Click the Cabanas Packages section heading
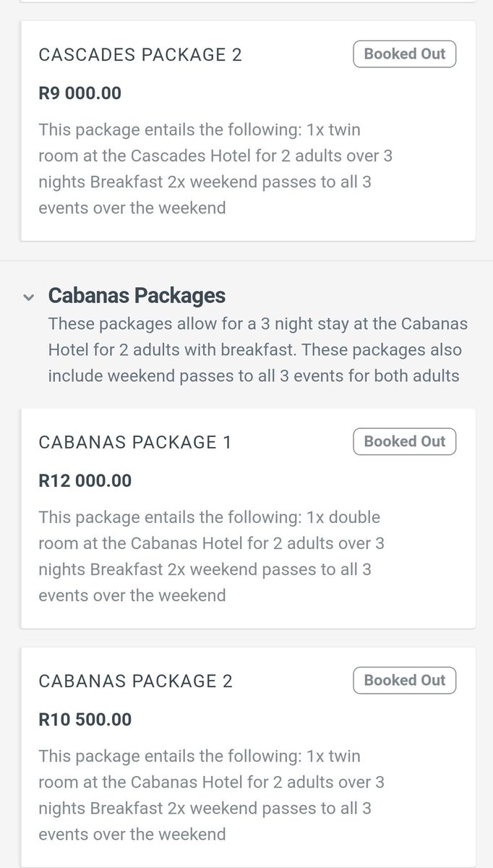Viewport: 493px width, 868px height. tap(137, 295)
